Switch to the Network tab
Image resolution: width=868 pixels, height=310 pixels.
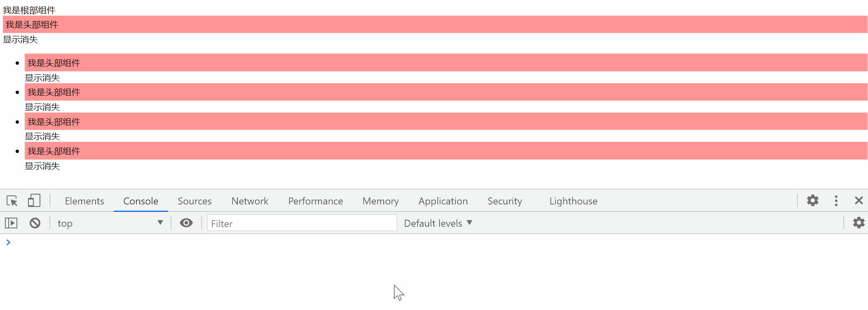click(x=250, y=201)
